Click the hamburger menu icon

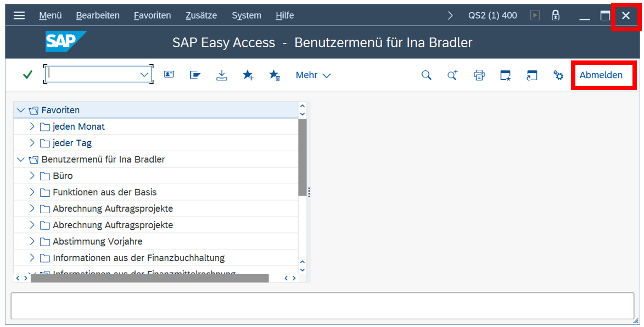click(x=19, y=15)
